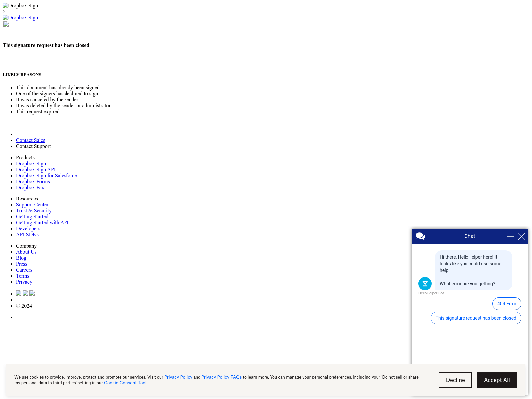Screen dimensions: 532x399
Task: Open Getting Started with API link
Action: pyautogui.click(x=42, y=223)
